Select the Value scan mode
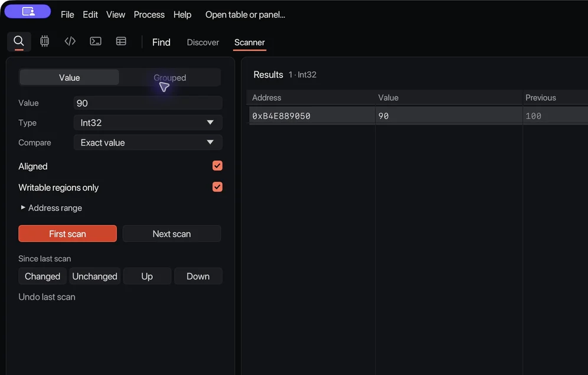The width and height of the screenshot is (588, 375). point(70,78)
